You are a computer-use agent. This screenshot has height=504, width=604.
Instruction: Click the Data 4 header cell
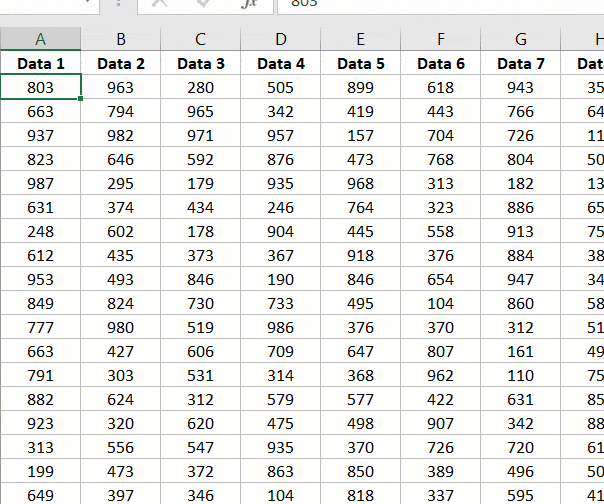[x=280, y=64]
